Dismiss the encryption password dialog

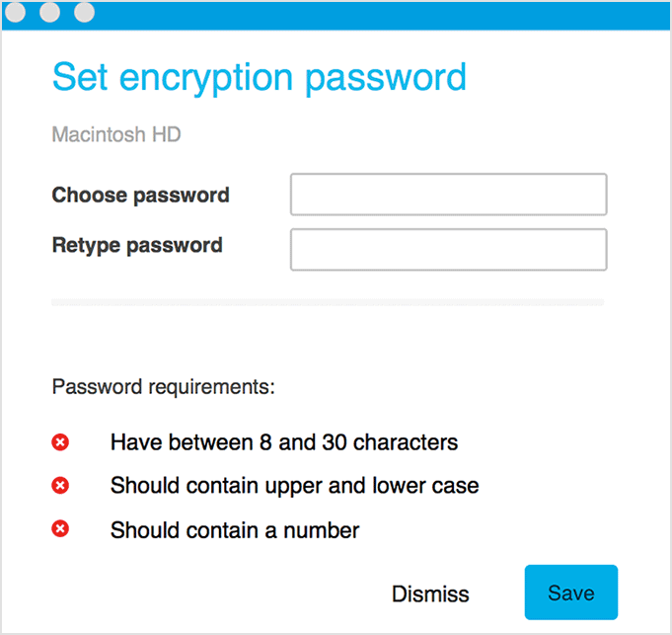tap(430, 594)
